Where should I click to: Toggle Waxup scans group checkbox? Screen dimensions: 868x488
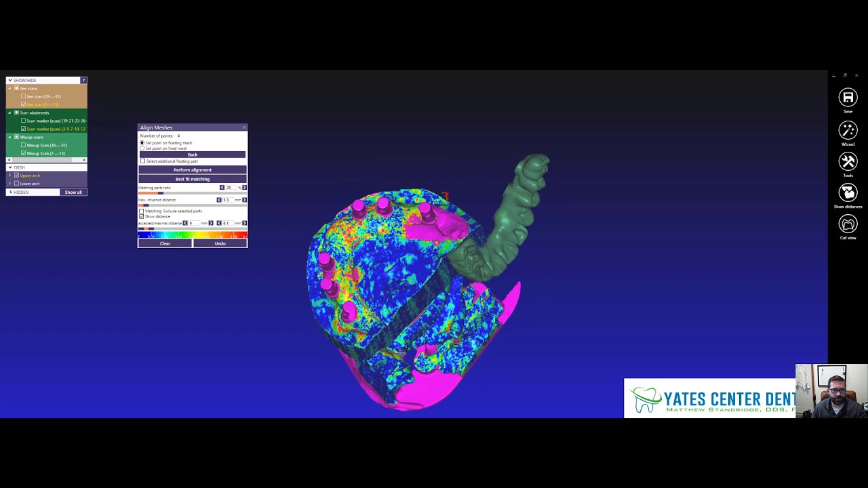[16, 137]
